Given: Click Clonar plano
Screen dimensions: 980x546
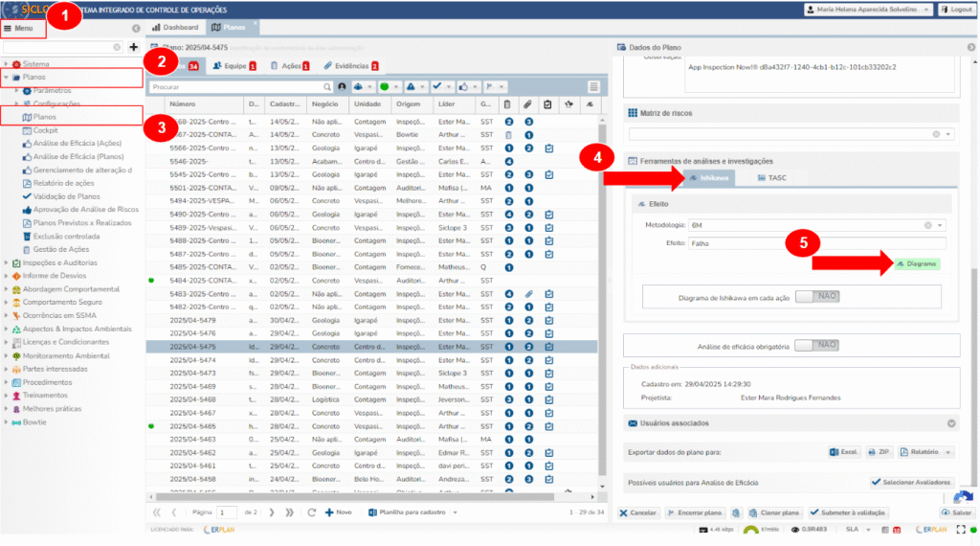Looking at the screenshot, I should [773, 512].
